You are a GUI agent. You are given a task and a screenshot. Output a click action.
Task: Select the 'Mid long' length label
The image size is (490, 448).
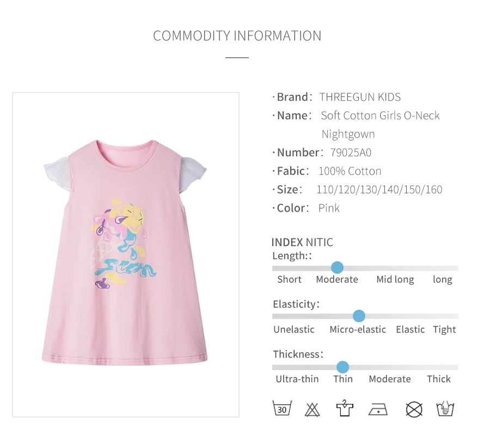click(x=395, y=280)
